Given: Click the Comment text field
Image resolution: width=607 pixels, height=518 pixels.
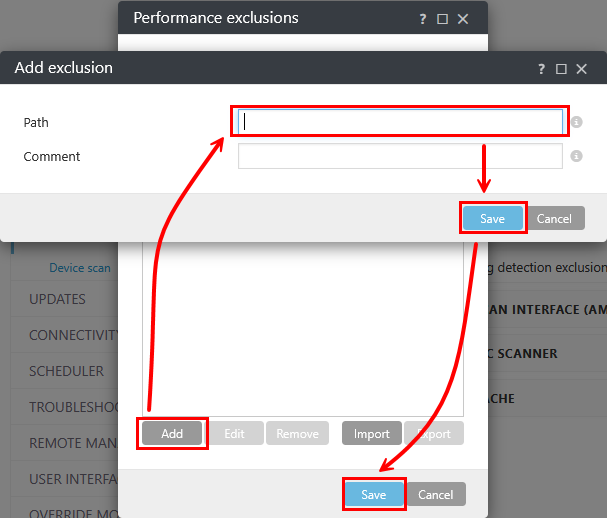Looking at the screenshot, I should (400, 156).
